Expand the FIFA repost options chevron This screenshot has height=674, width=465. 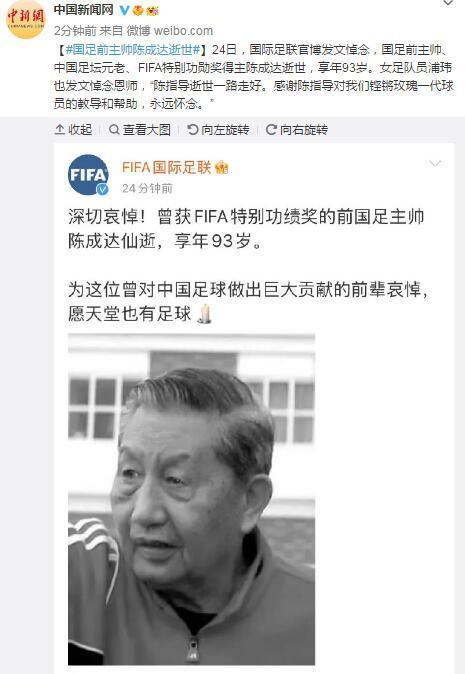click(x=435, y=163)
